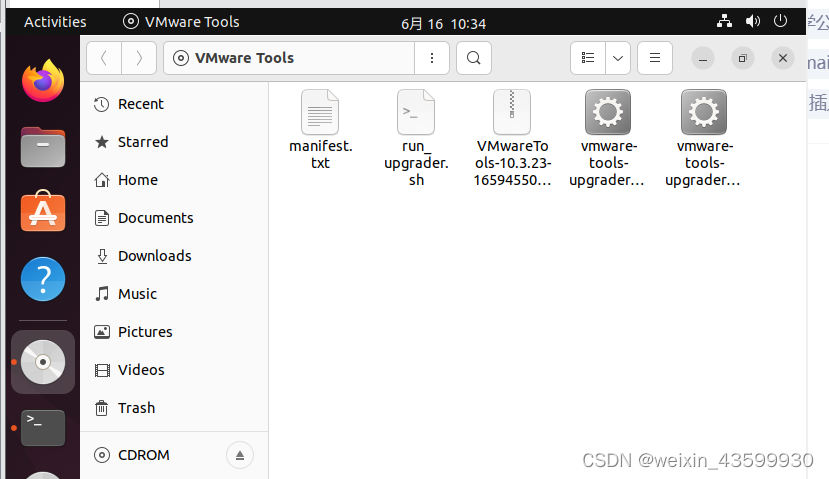Select the first vmware-tools-upgrader file
This screenshot has height=479, width=829.
click(x=607, y=139)
